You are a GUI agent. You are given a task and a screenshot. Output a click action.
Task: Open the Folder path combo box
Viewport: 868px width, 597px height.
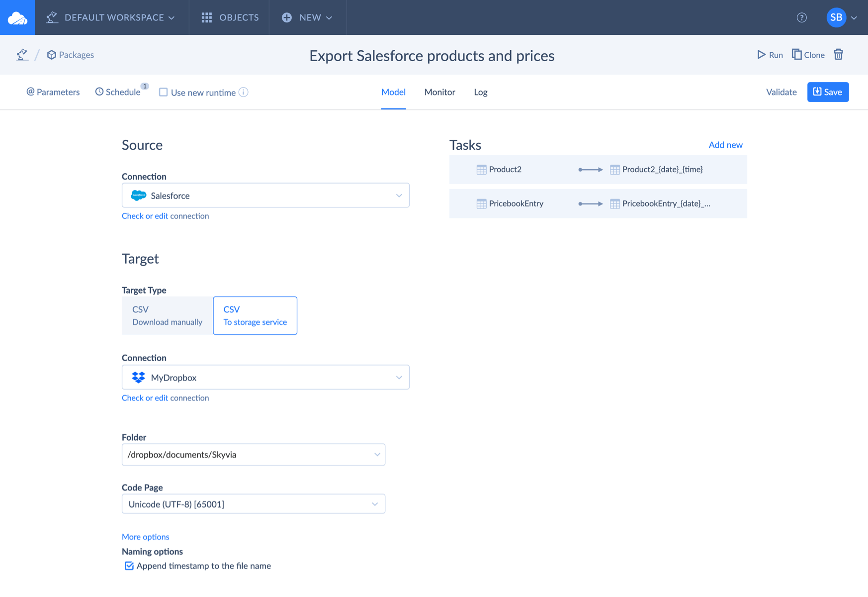pyautogui.click(x=253, y=455)
